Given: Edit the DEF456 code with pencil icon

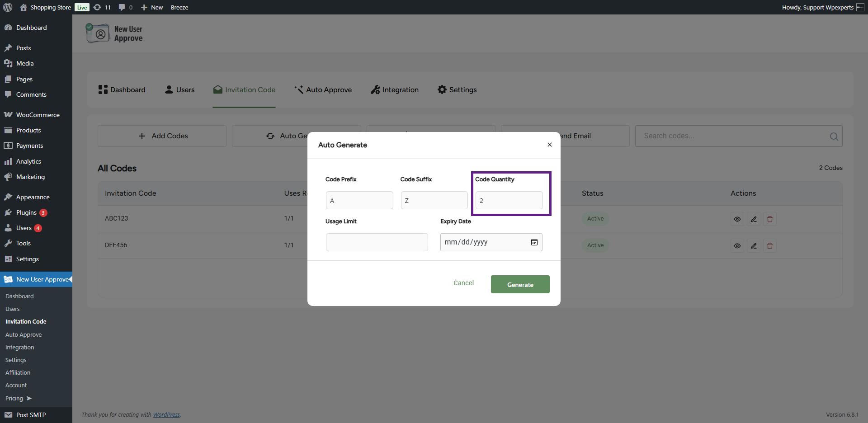Looking at the screenshot, I should tap(753, 246).
